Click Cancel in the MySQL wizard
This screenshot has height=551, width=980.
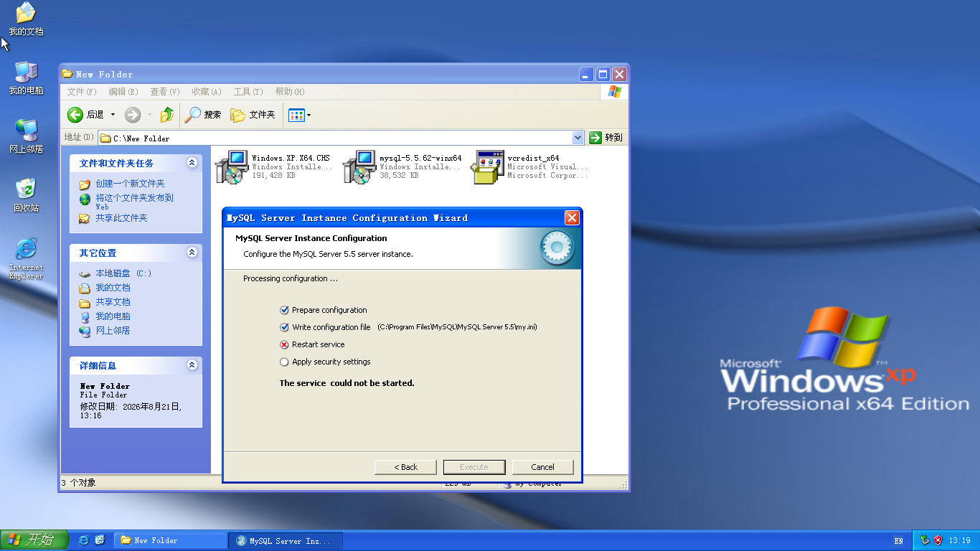pos(543,467)
